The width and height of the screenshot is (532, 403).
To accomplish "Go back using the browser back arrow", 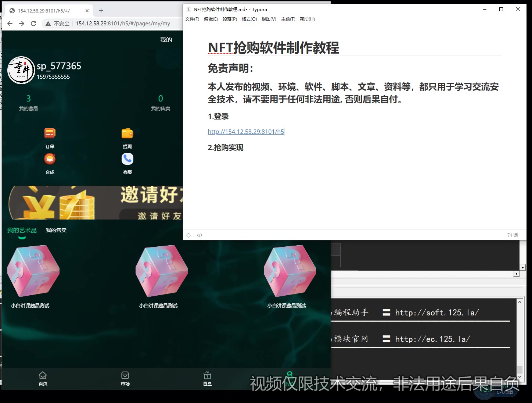I will coord(10,23).
